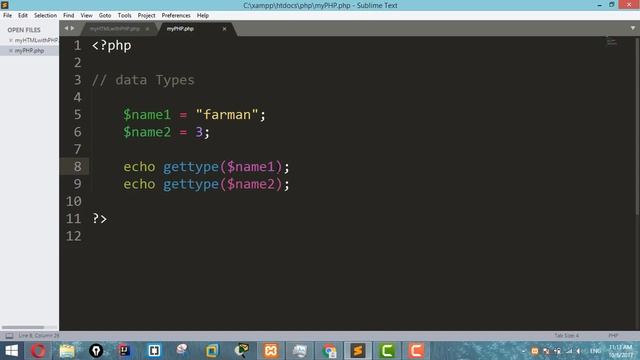Toggle the side bar icon in status bar
Viewport: 640px width, 360px height.
[x=9, y=336]
